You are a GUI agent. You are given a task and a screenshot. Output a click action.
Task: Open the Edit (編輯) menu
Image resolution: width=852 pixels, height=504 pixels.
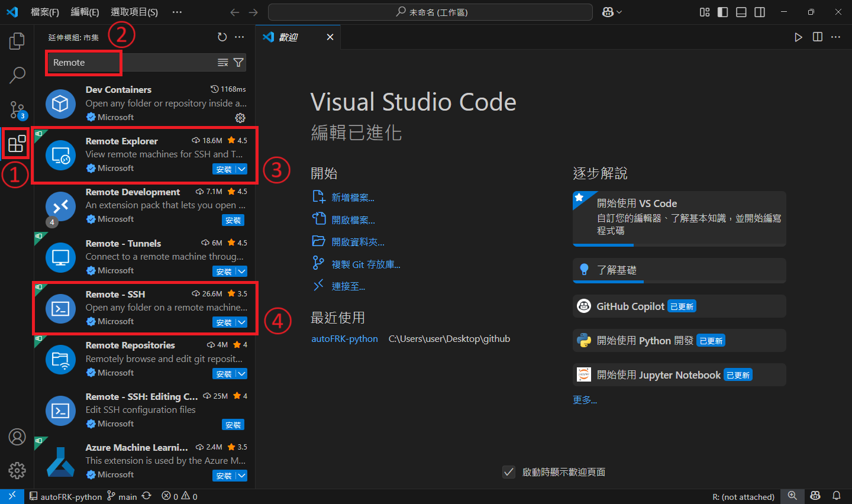coord(85,12)
